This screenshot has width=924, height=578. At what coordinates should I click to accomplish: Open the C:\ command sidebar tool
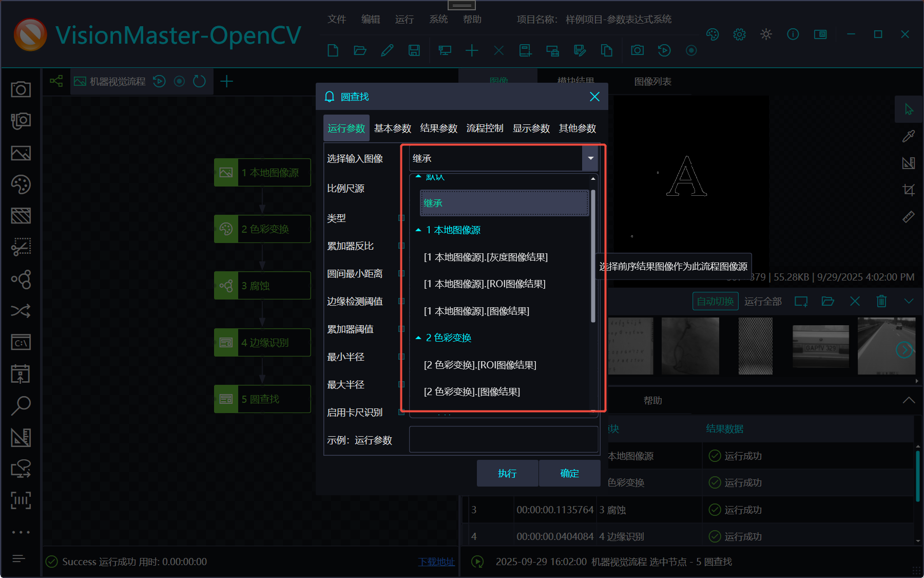[x=21, y=342]
